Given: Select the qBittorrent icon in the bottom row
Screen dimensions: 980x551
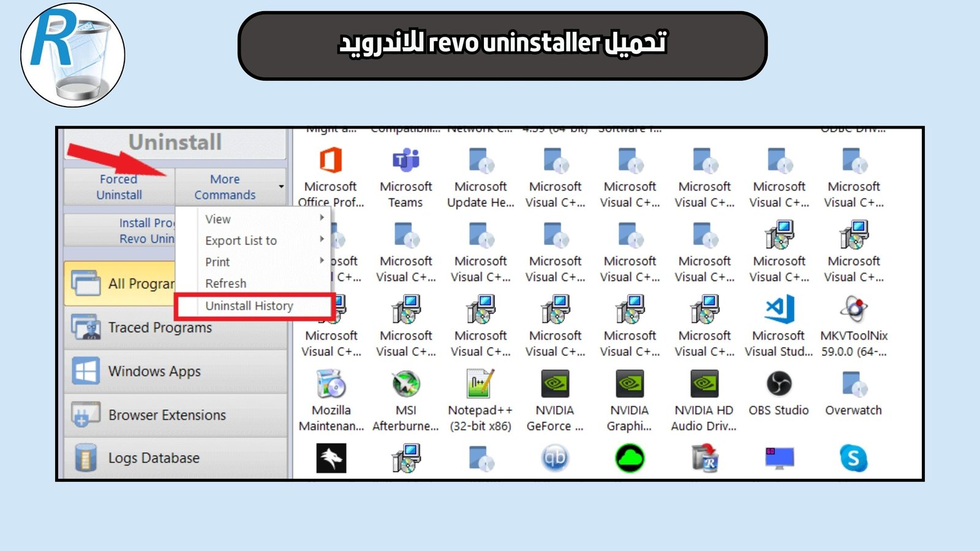Looking at the screenshot, I should coord(555,458).
